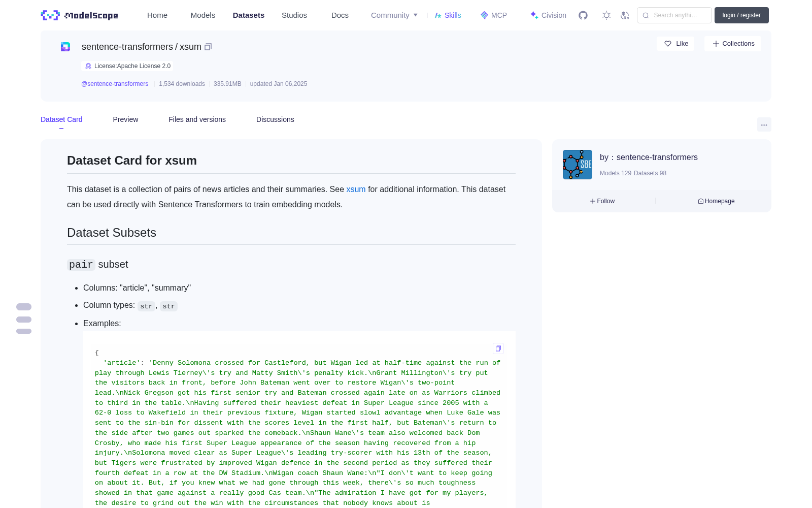
Task: Click the Apache License badge icon
Action: (88, 66)
